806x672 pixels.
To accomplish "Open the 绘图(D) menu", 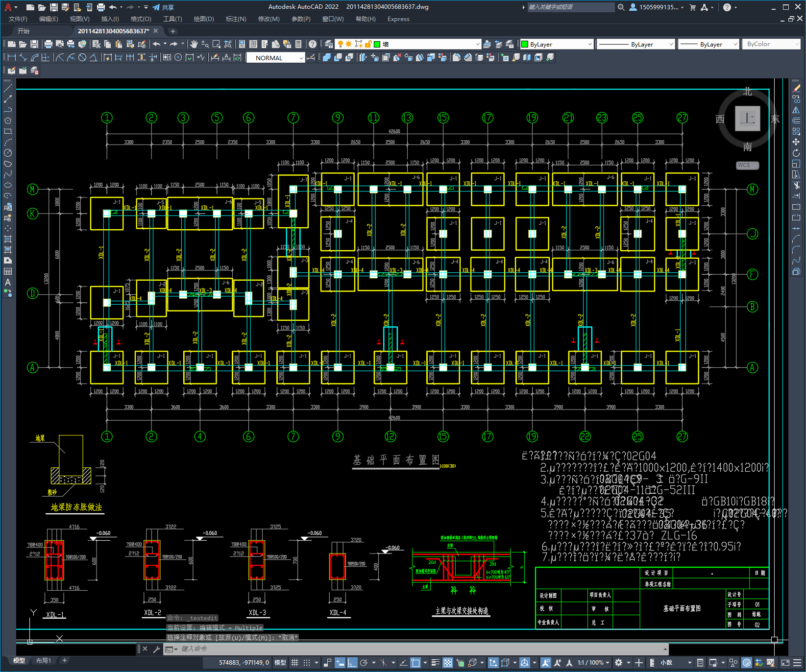I will pyautogui.click(x=204, y=19).
